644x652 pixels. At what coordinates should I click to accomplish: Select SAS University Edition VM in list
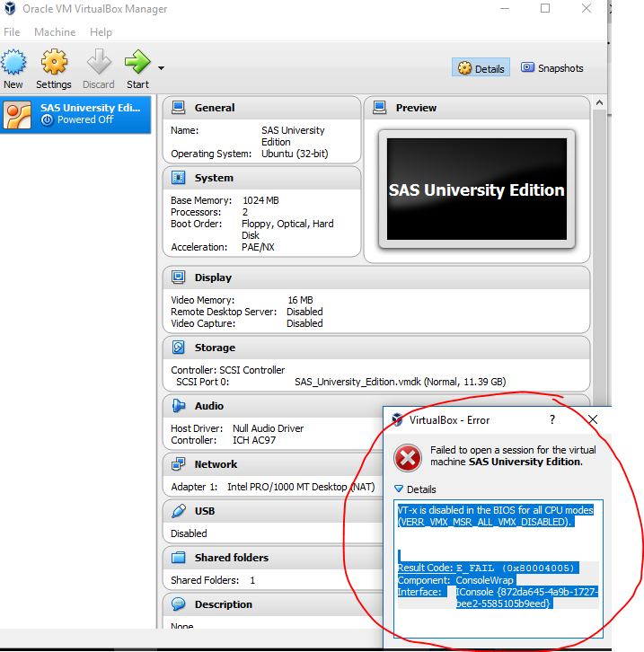75,115
